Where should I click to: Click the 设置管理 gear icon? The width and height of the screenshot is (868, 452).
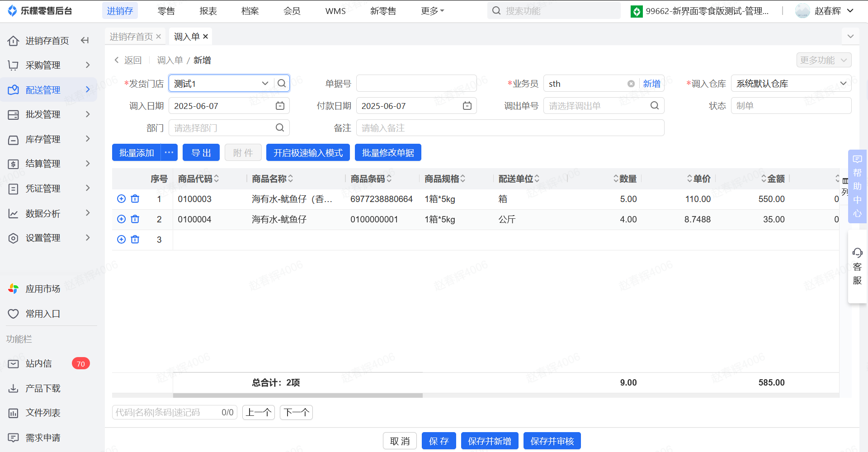pyautogui.click(x=13, y=238)
